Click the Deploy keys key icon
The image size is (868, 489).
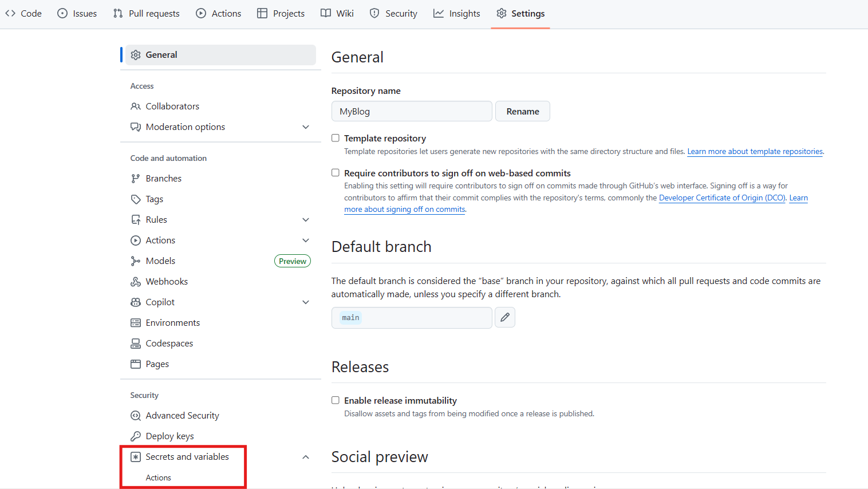click(x=136, y=436)
